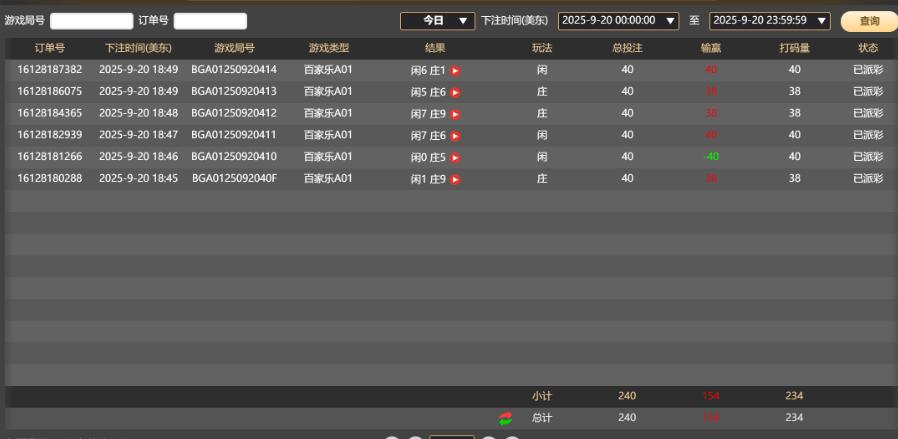Click bet time 2025-9-20 18:45
The height and width of the screenshot is (439, 898).
(x=139, y=179)
